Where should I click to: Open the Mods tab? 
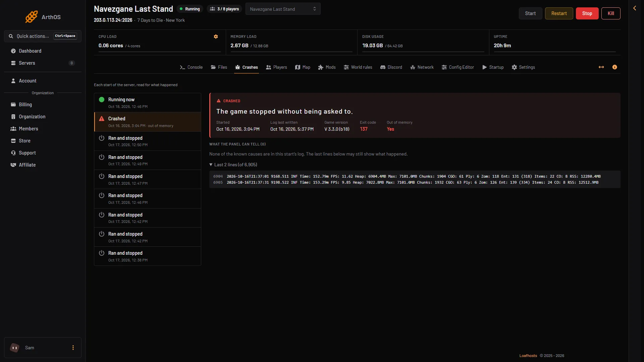tap(327, 67)
